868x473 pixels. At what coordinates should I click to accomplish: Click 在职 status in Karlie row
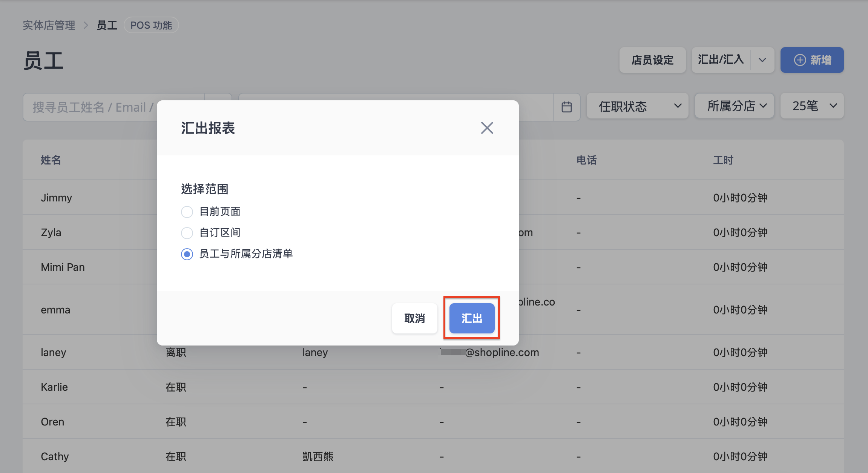coord(176,387)
